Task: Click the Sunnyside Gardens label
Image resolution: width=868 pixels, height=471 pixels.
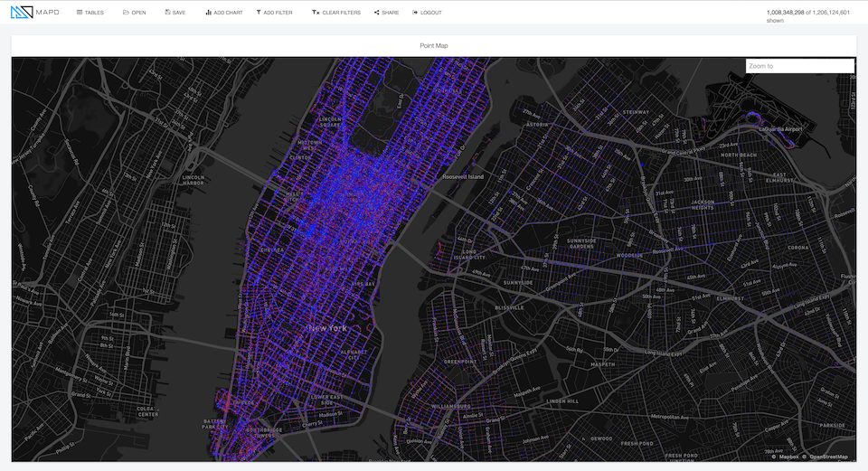Action: coord(581,243)
